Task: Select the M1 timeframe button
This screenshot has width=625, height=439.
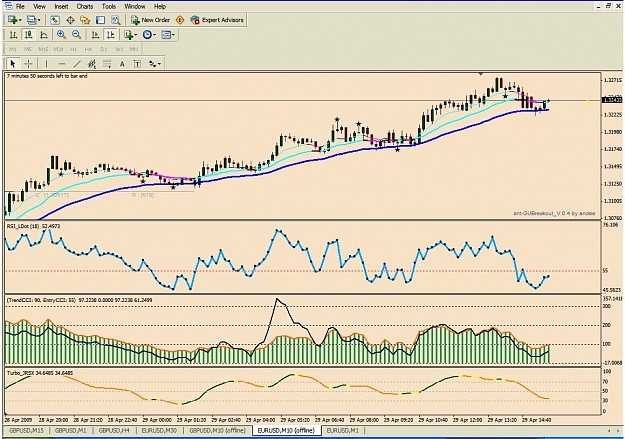Action: [x=13, y=49]
